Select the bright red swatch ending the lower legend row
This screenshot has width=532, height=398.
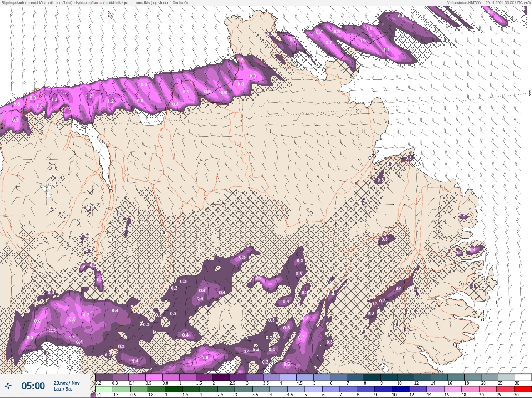523,389
